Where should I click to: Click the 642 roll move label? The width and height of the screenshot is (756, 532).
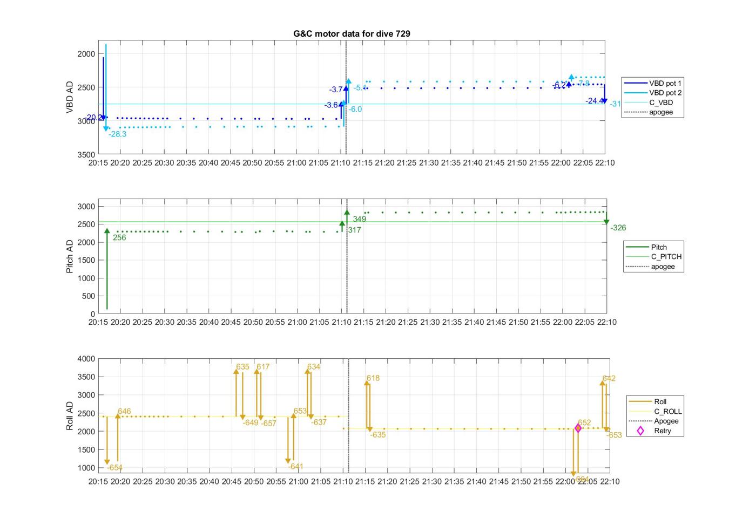click(609, 379)
